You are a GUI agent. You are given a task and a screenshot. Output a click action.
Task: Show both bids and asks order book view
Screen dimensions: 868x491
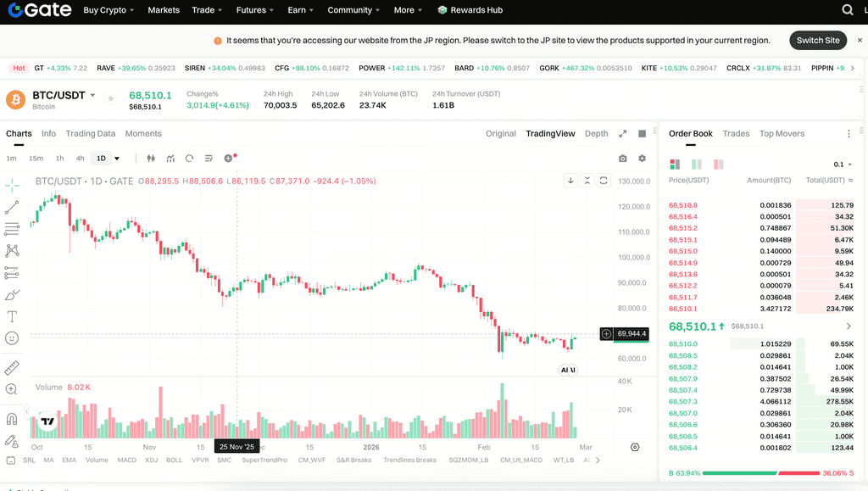(675, 165)
